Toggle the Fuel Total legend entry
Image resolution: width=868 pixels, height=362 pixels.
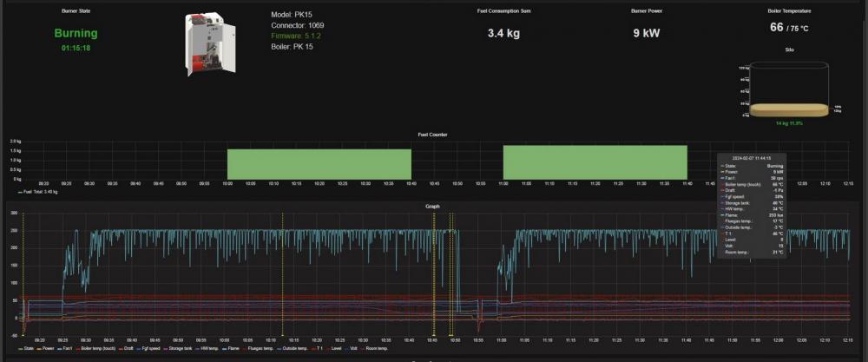pyautogui.click(x=37, y=192)
